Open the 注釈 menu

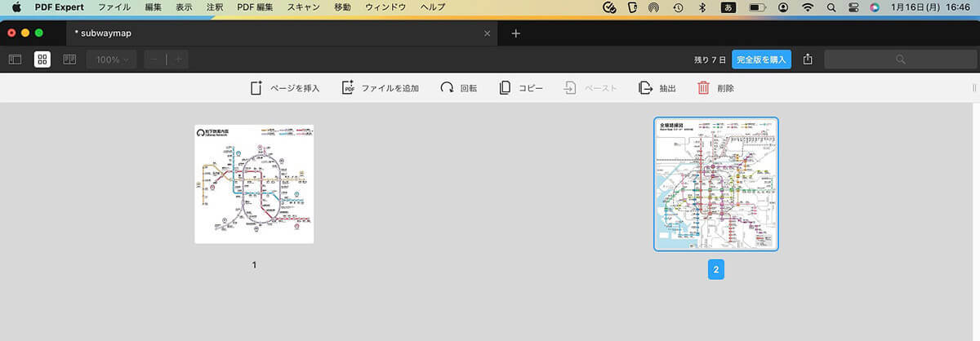(215, 7)
